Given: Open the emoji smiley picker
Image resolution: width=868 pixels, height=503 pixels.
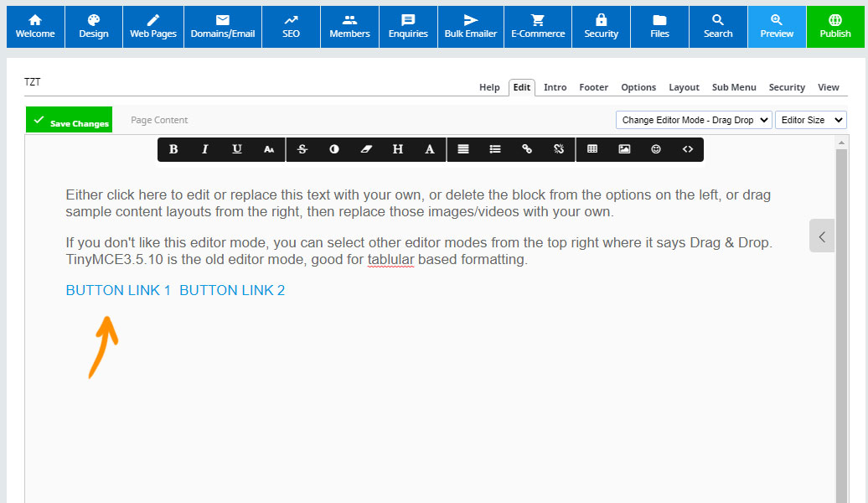Looking at the screenshot, I should (x=656, y=149).
